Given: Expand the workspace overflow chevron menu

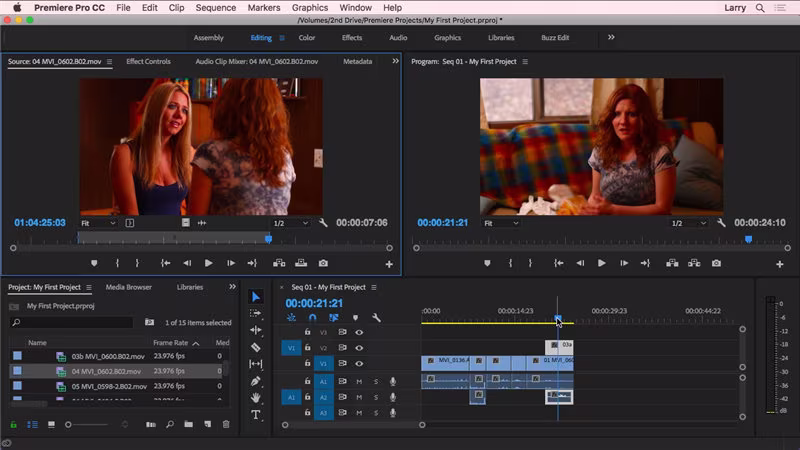Looking at the screenshot, I should click(611, 38).
